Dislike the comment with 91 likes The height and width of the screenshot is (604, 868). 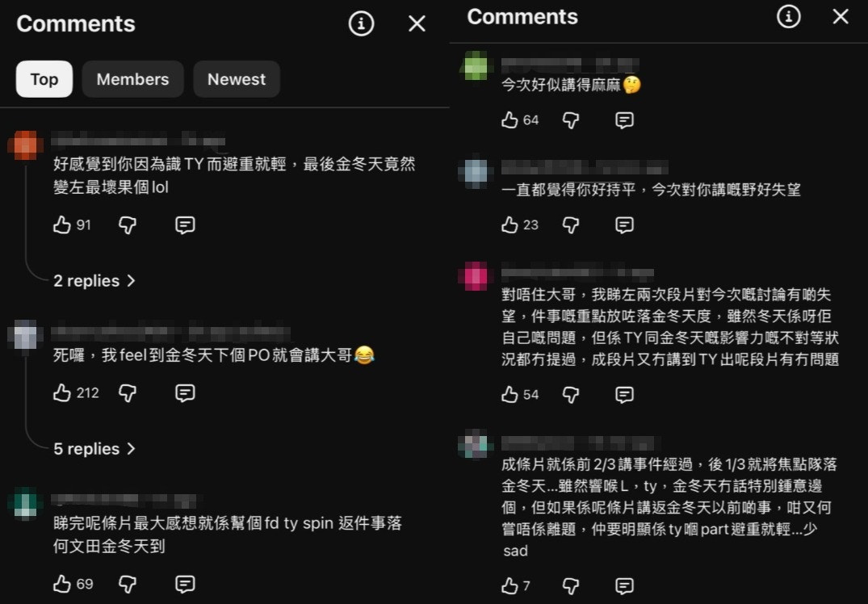coord(128,224)
